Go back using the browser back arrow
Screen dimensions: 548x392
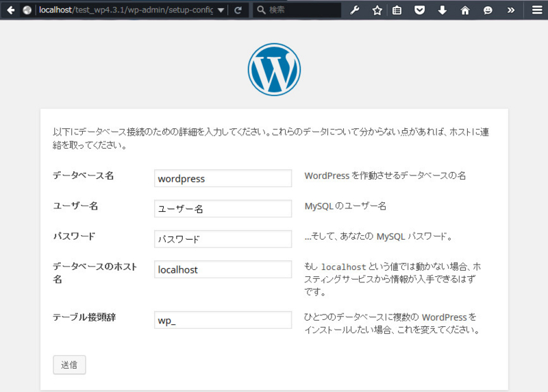coord(11,10)
